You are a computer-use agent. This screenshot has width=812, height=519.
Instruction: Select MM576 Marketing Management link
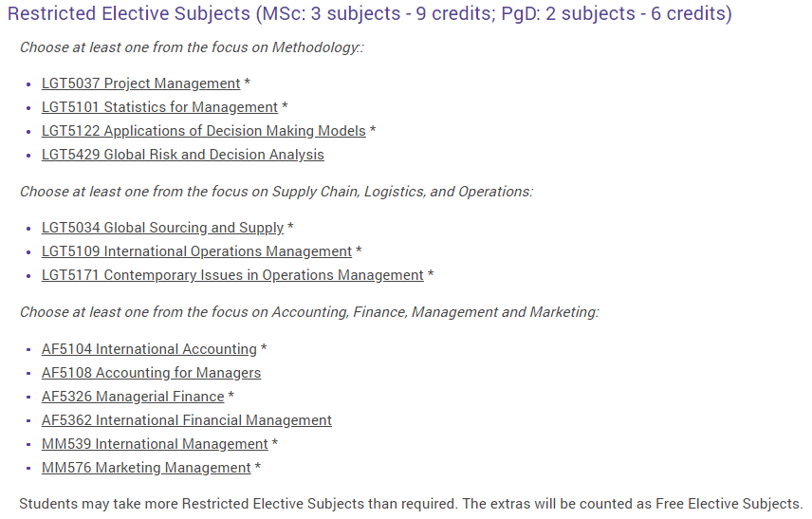click(146, 469)
